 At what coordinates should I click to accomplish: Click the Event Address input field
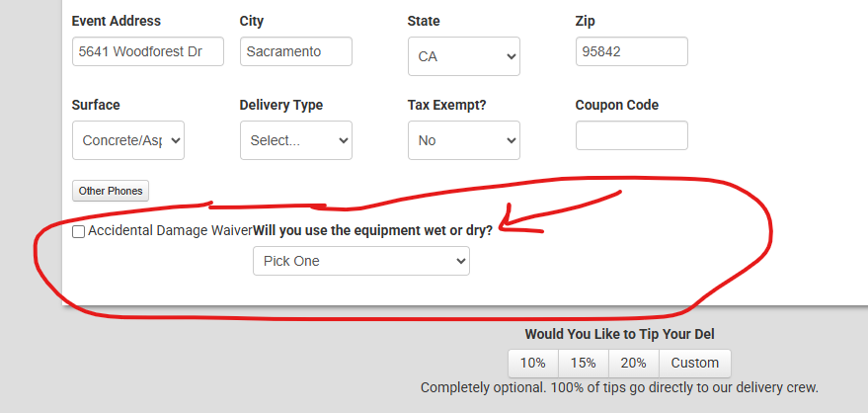click(x=148, y=51)
